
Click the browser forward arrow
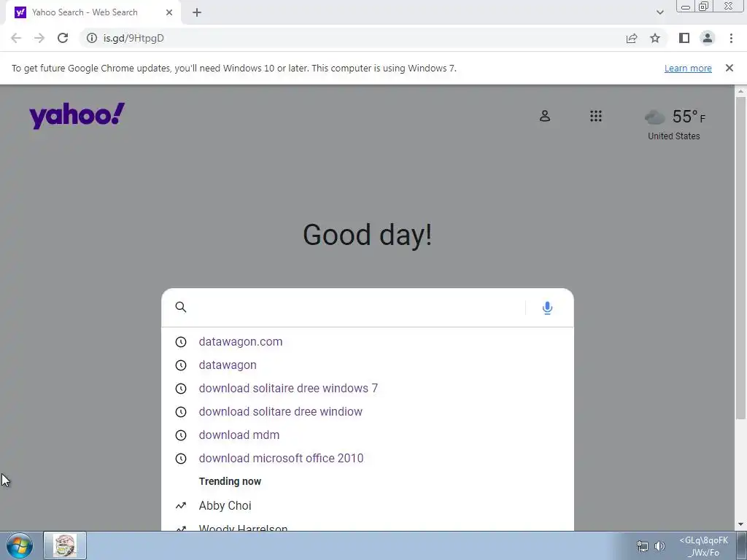(x=39, y=38)
